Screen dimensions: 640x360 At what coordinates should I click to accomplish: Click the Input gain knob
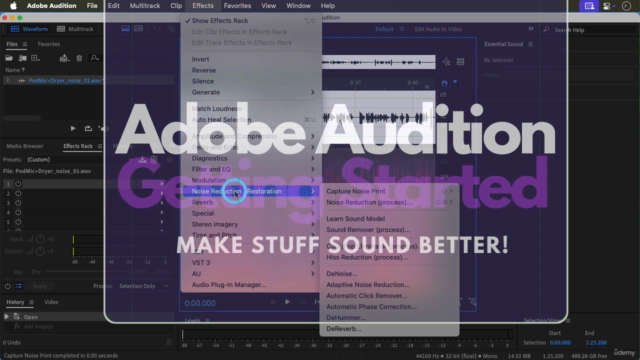(40, 239)
